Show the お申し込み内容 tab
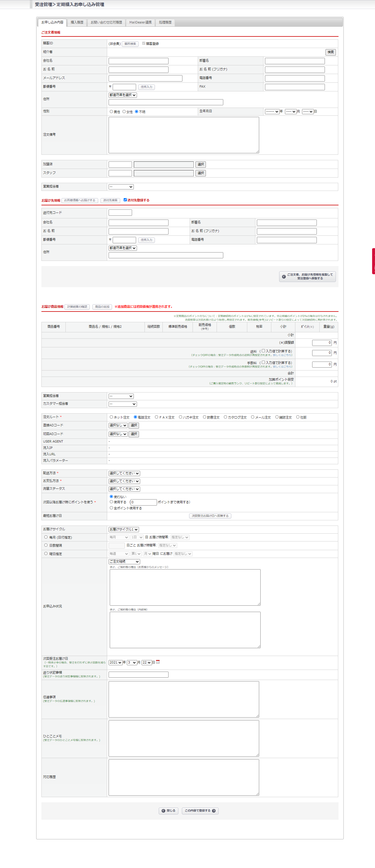Screen dimensions: 375x868 pos(52,23)
